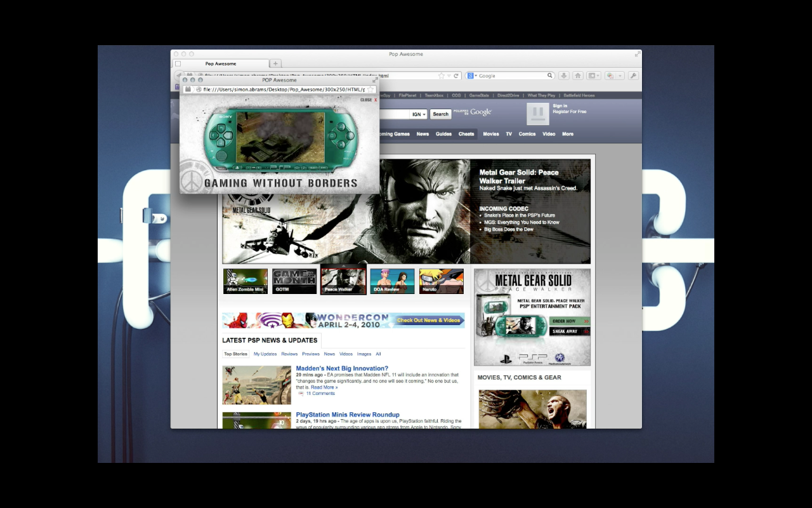The image size is (812, 508).
Task: Open the Movies navigation menu
Action: point(491,134)
